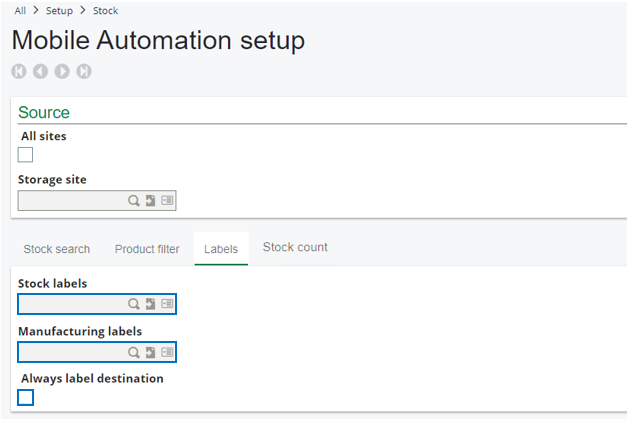Click inside the Storage site text field
Viewport: 627px width, 422px height.
click(70, 201)
